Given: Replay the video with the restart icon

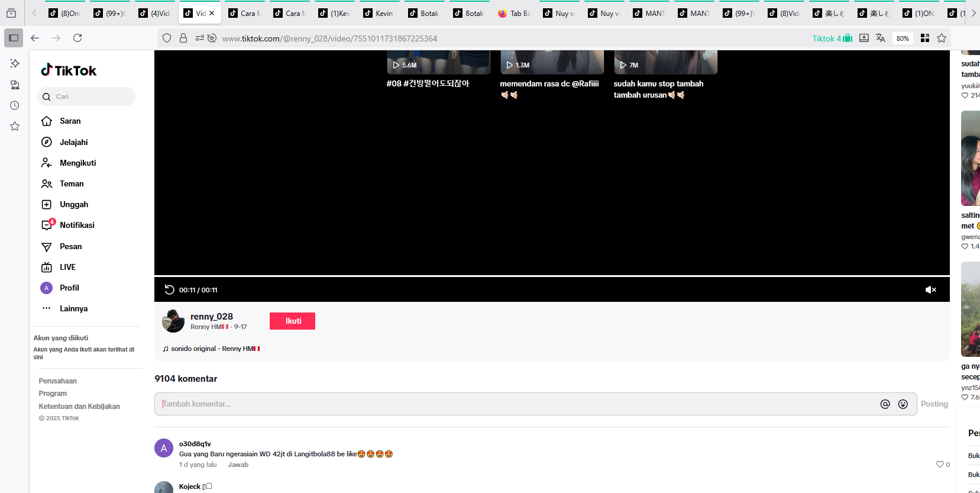Looking at the screenshot, I should click(169, 289).
